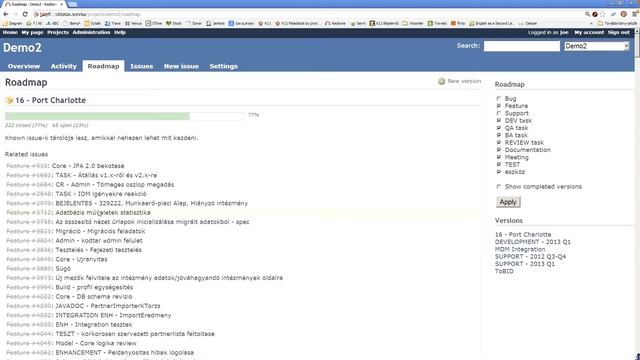This screenshot has height=360, width=640.
Task: Toggle the Meeting checkbox
Action: click(x=498, y=157)
